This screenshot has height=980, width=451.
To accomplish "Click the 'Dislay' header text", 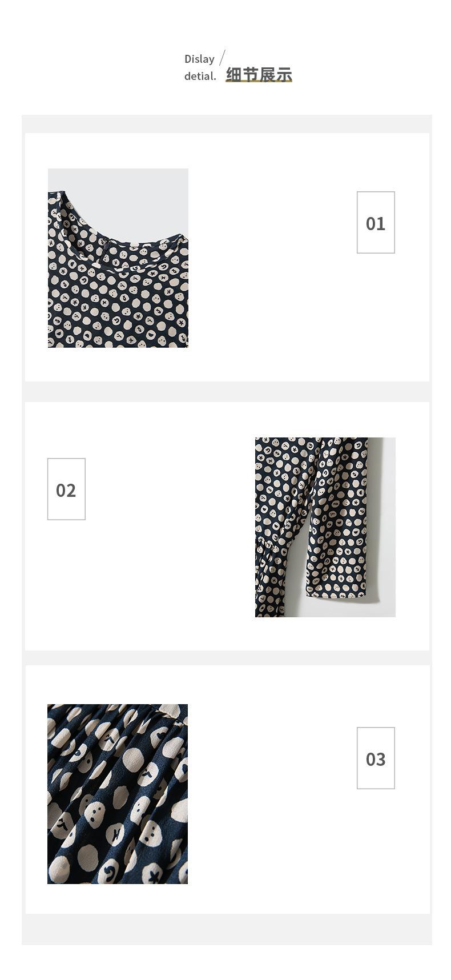I will (199, 59).
